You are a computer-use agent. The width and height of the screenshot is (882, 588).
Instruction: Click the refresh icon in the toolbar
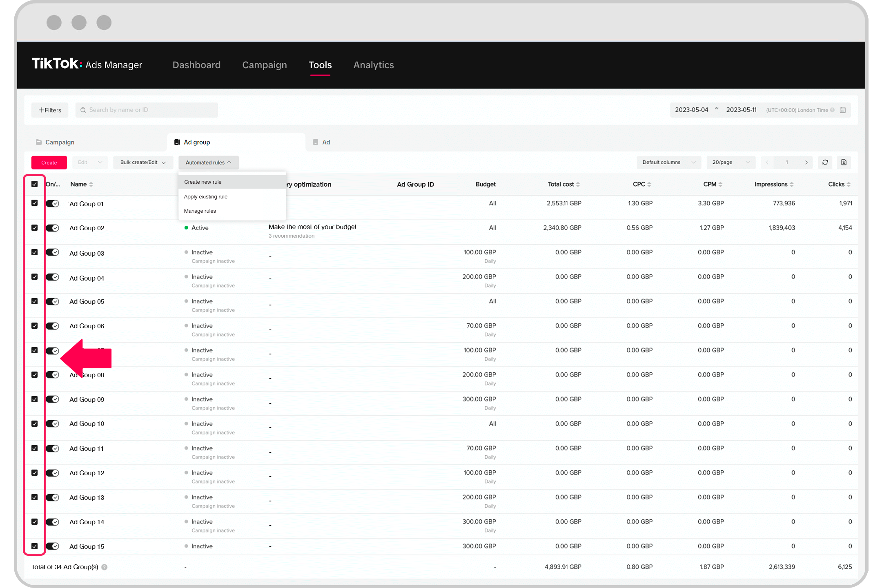825,163
